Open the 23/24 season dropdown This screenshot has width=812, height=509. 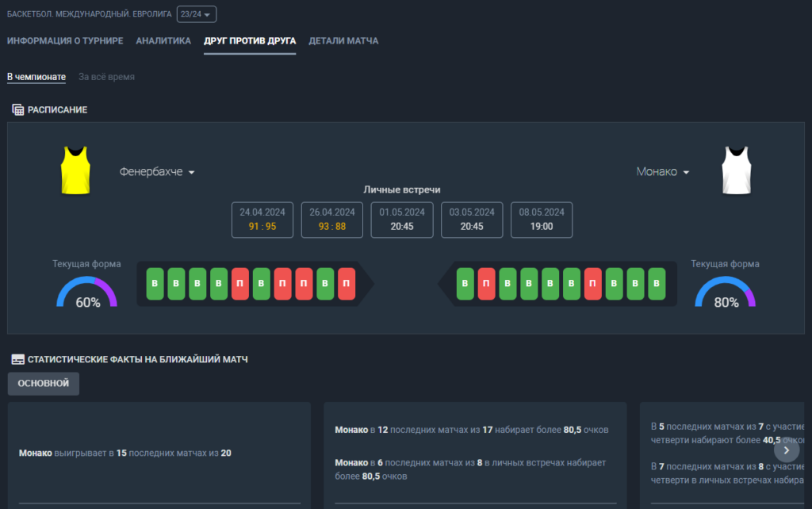[x=197, y=14]
